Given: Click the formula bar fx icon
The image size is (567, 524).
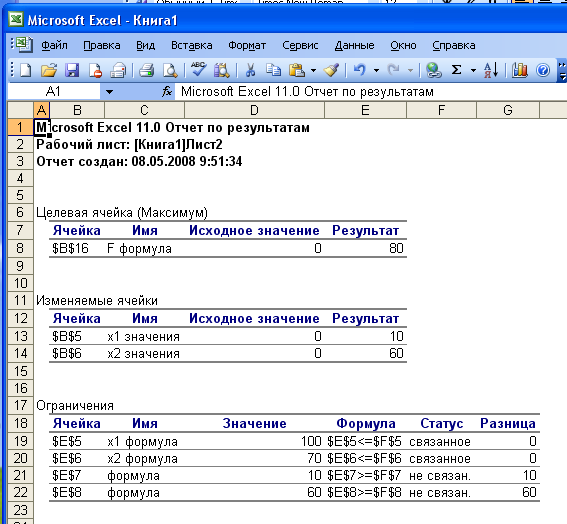Looking at the screenshot, I should point(166,91).
